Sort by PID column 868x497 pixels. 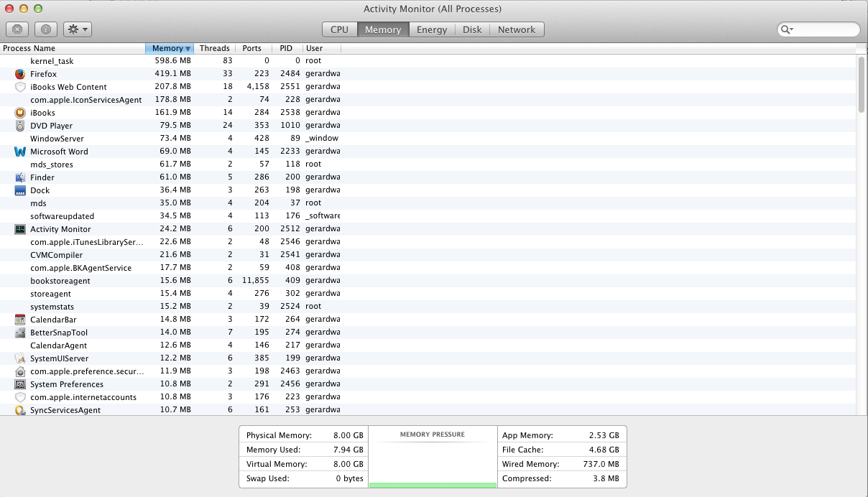click(287, 48)
